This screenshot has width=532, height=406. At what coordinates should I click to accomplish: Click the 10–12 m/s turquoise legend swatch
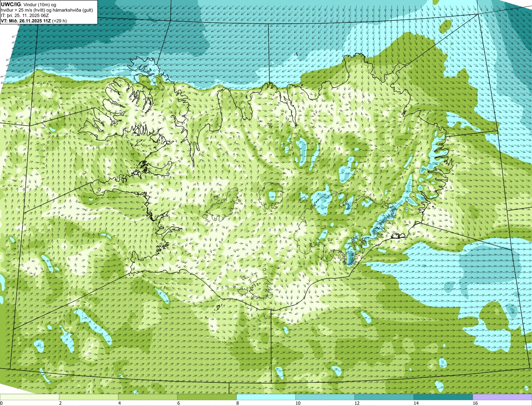(x=325, y=397)
